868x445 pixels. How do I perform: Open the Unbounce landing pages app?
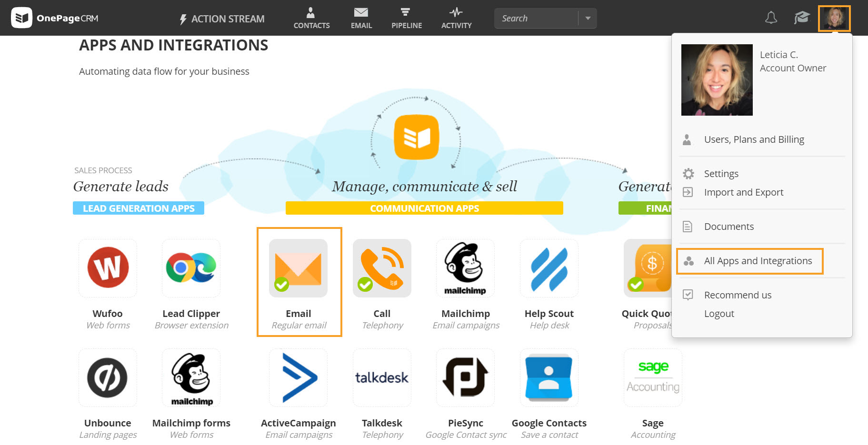pos(108,377)
